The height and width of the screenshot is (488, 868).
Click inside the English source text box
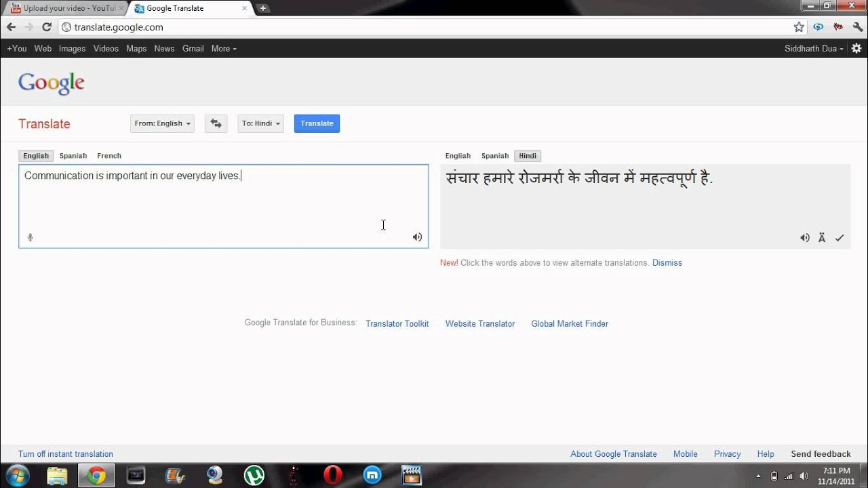point(224,206)
